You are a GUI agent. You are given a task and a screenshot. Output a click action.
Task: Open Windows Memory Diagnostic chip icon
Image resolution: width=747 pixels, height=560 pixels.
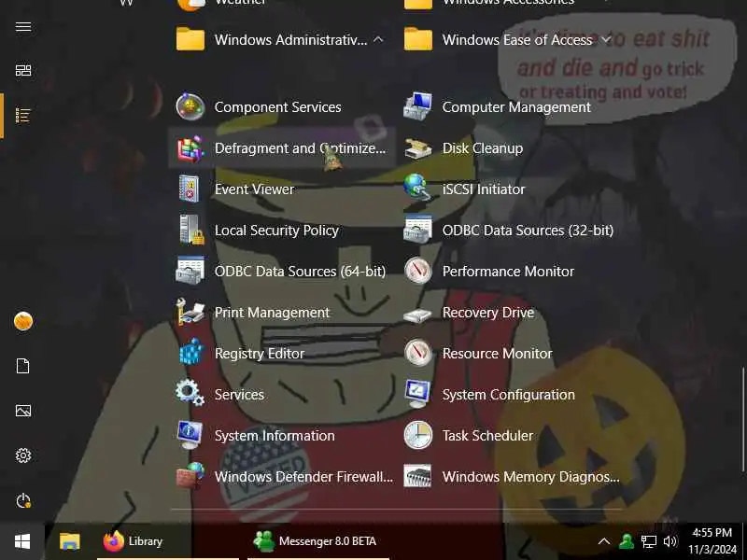point(417,476)
